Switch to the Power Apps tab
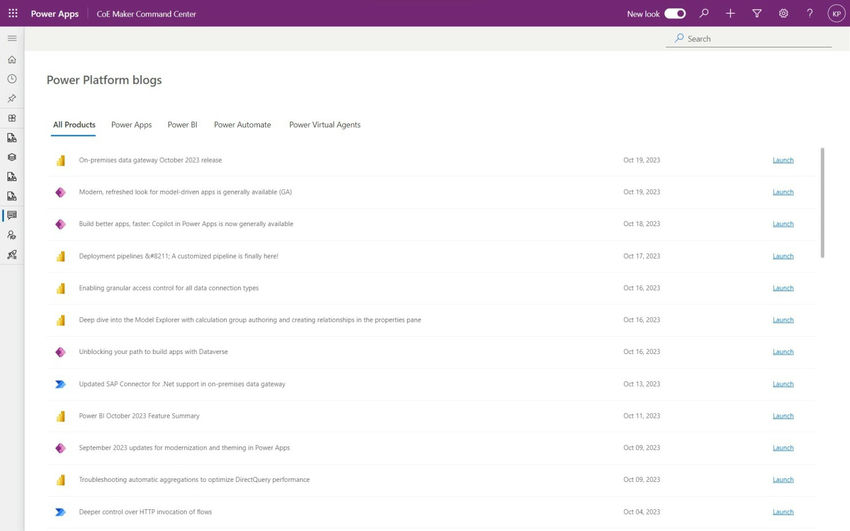This screenshot has width=850, height=531. tap(132, 125)
